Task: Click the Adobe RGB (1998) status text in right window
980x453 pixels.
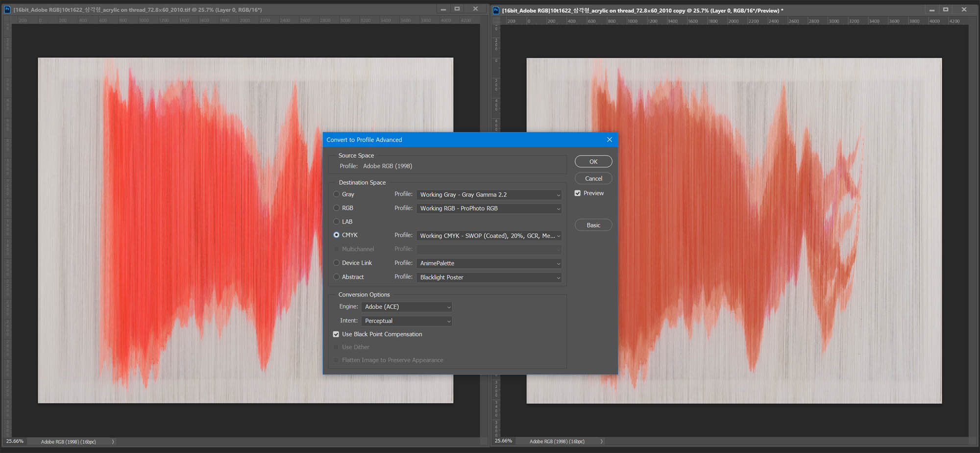Action: 557,441
